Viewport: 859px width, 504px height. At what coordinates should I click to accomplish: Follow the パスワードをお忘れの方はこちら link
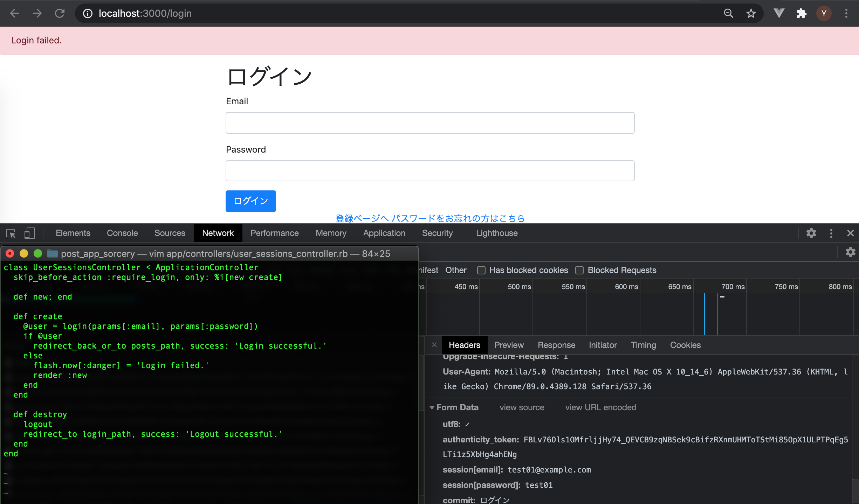[458, 218]
